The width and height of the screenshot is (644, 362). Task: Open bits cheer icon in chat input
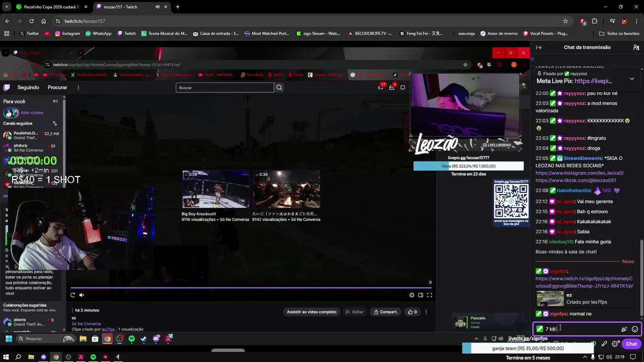click(624, 329)
